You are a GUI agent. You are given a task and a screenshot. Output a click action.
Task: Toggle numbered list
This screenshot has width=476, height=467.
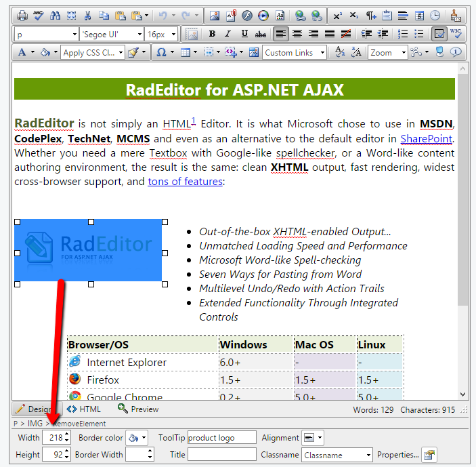click(403, 35)
